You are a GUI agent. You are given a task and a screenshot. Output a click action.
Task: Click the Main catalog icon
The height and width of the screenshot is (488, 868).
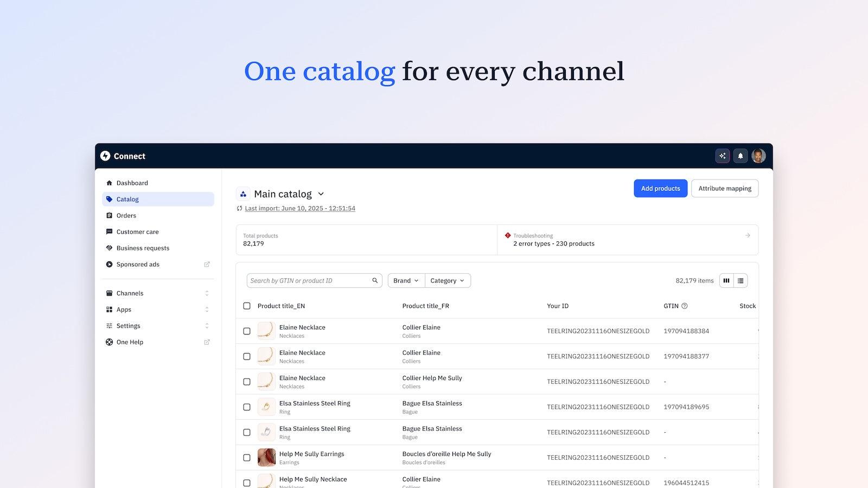click(243, 194)
